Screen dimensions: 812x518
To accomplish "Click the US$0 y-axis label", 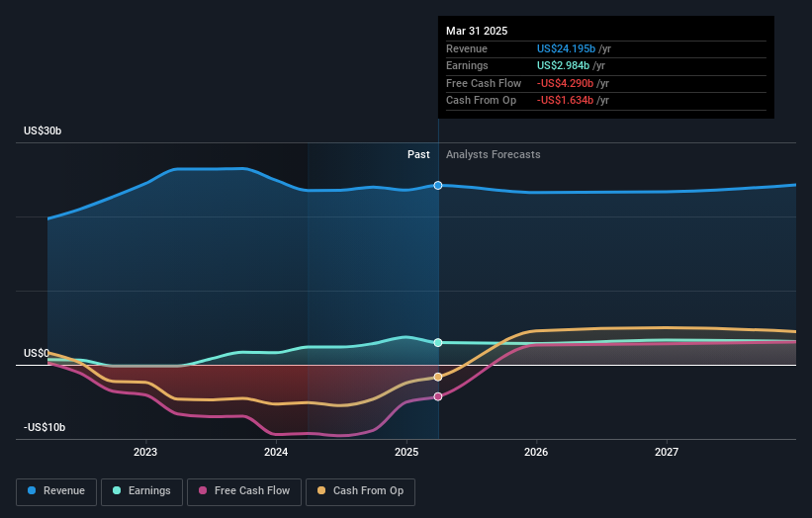I will [x=37, y=354].
